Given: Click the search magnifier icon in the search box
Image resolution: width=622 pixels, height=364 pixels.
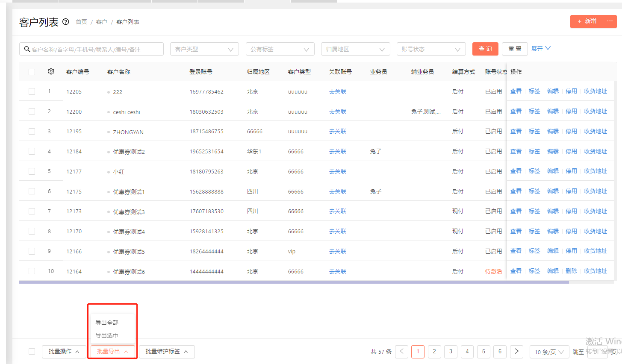Looking at the screenshot, I should (27, 49).
